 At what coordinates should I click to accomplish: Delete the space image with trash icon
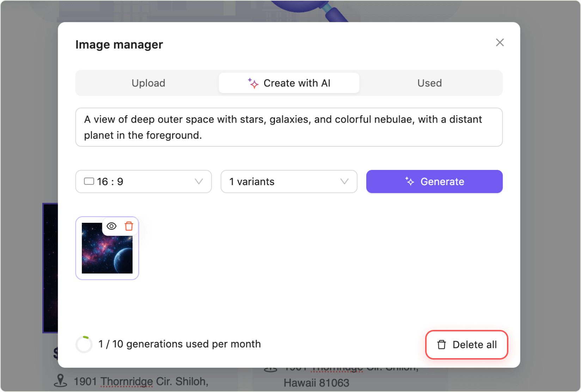[129, 226]
